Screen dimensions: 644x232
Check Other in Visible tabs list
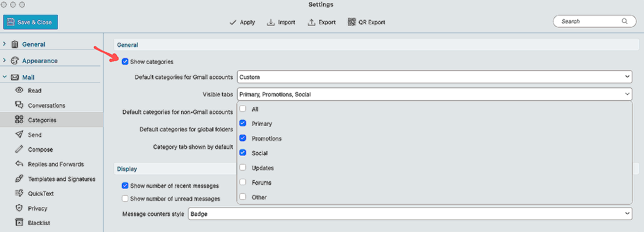(243, 197)
